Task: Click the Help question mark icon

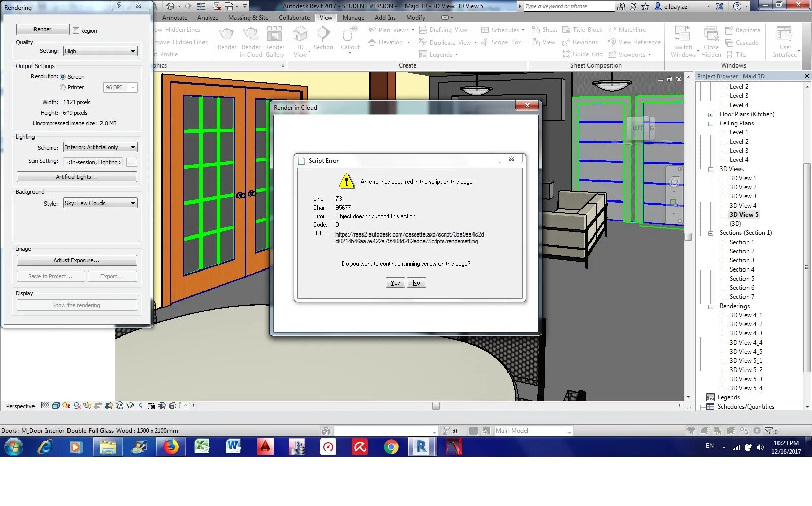Action: point(737,6)
